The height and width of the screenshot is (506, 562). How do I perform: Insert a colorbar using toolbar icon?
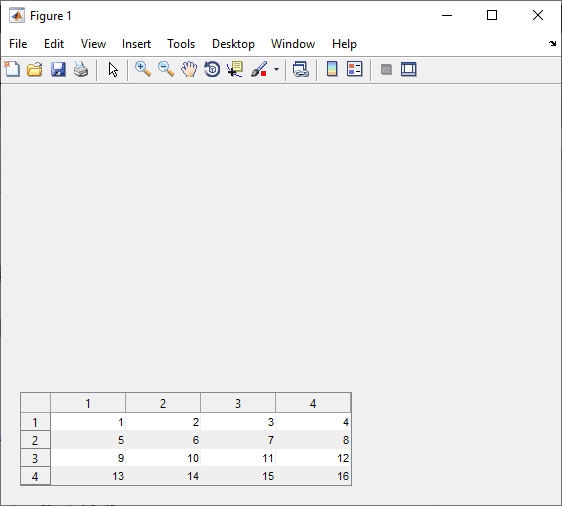(332, 69)
